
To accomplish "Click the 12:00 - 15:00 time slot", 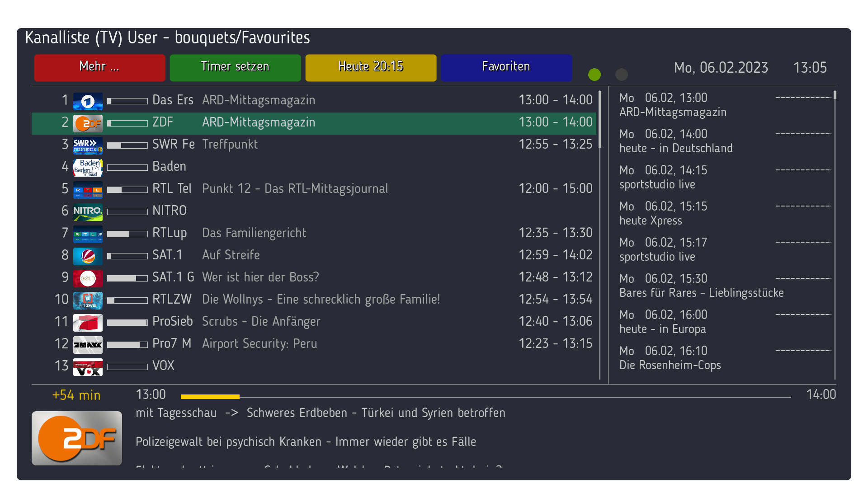I will click(555, 189).
